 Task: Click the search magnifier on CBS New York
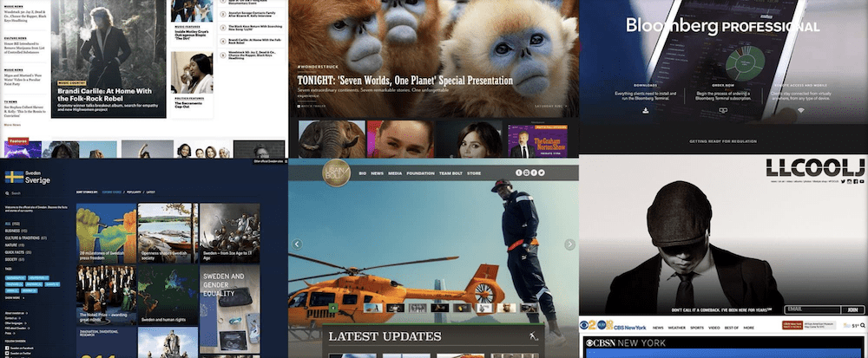pyautogui.click(x=863, y=325)
